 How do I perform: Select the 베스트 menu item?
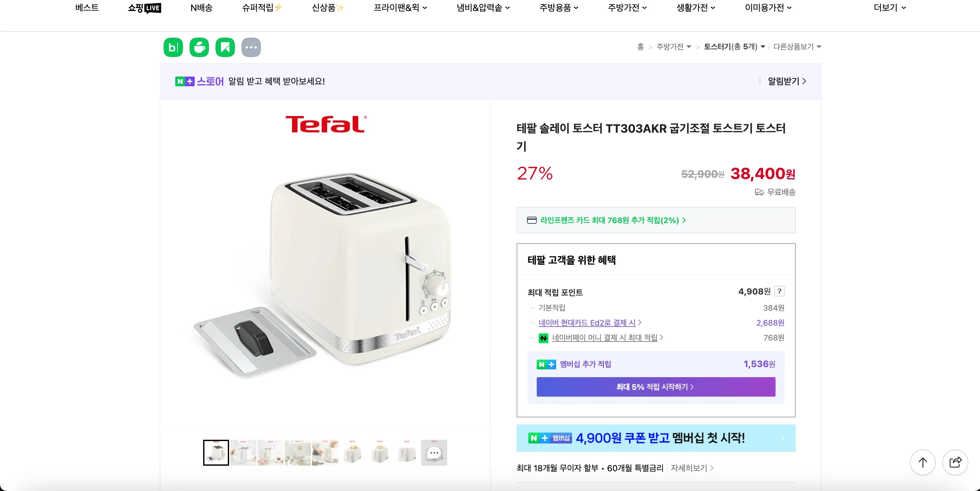pyautogui.click(x=86, y=8)
